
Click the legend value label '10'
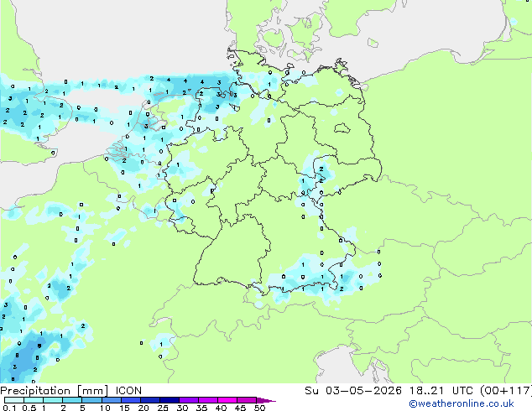pyautogui.click(x=105, y=408)
